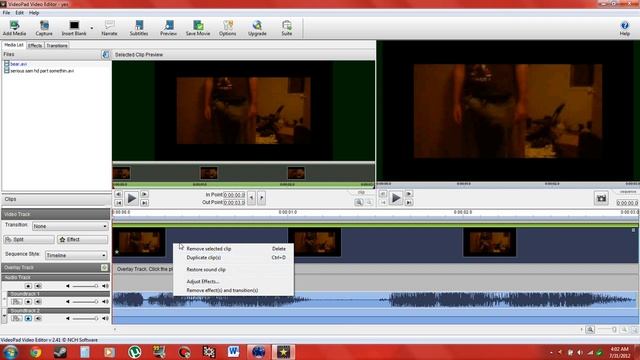Image resolution: width=640 pixels, height=360 pixels.
Task: Click the Effect button
Action: (82, 240)
